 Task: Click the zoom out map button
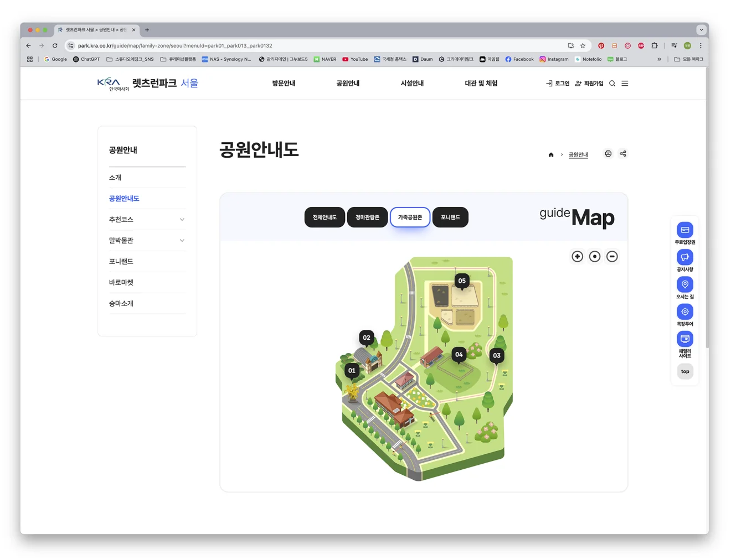click(612, 256)
